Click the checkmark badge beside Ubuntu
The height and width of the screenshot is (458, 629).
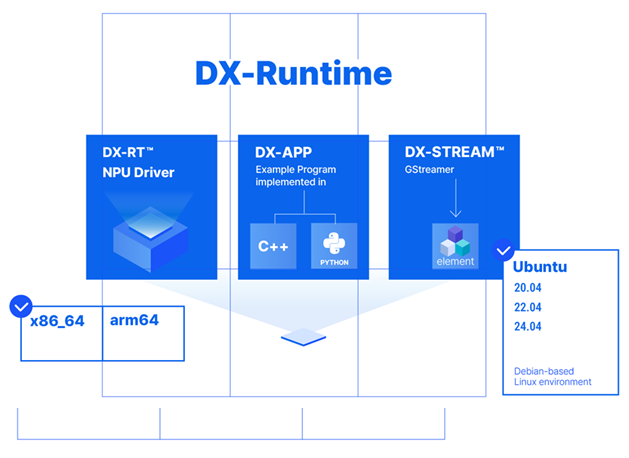[503, 250]
